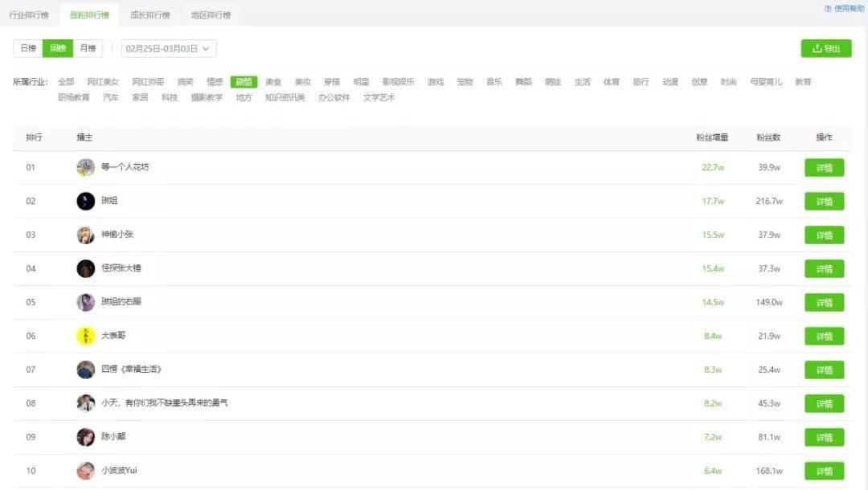Click the 导出 export button
The width and height of the screenshot is (868, 490).
click(x=825, y=48)
